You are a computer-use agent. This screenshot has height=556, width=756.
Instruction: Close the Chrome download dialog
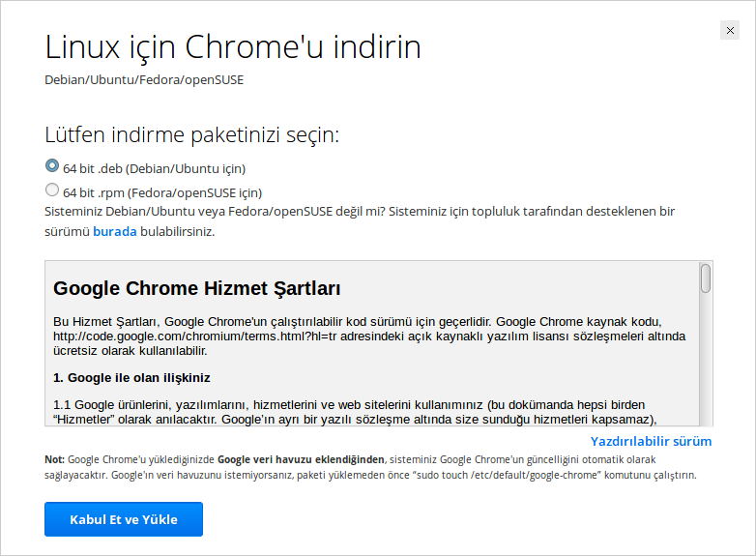coord(730,30)
